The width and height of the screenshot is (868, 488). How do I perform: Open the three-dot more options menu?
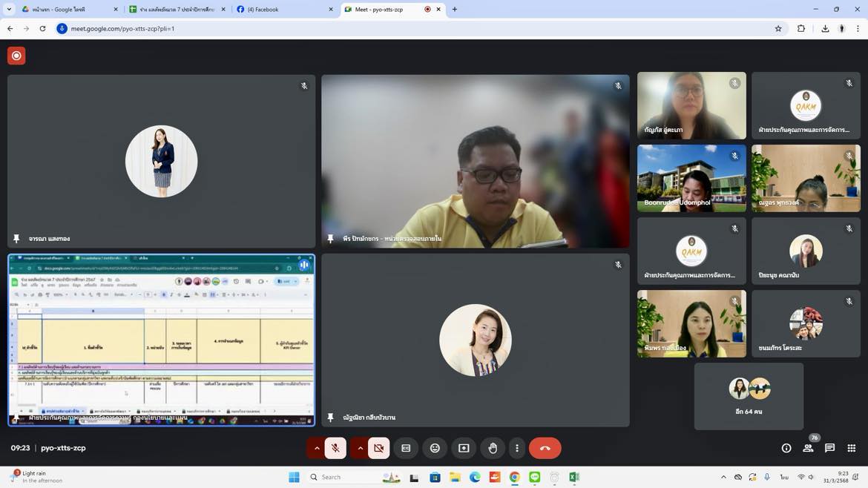click(517, 448)
